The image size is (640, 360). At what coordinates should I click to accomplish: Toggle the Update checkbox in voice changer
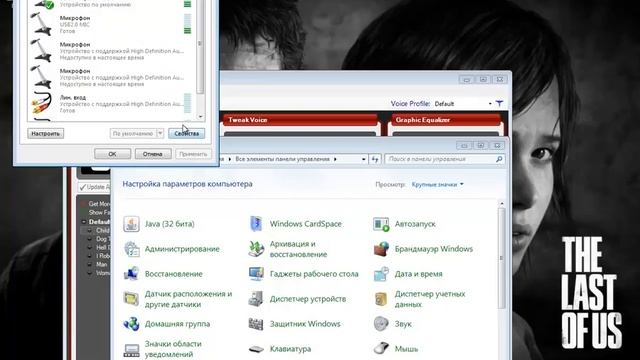click(83, 187)
